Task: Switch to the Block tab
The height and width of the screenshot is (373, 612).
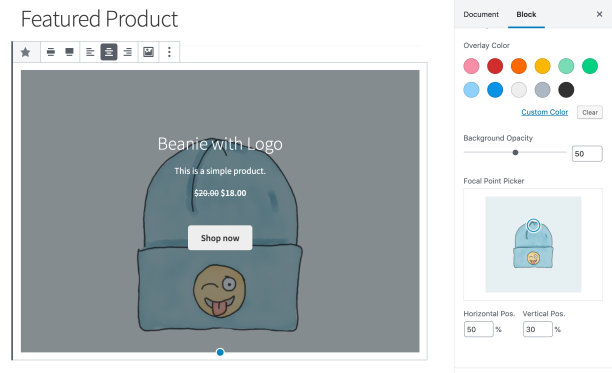Action: coord(526,14)
